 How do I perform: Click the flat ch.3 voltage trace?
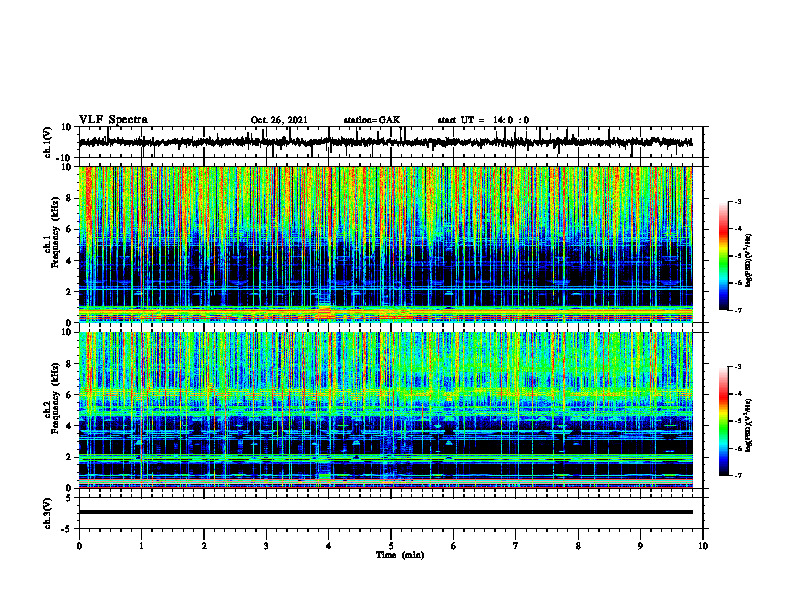click(386, 512)
